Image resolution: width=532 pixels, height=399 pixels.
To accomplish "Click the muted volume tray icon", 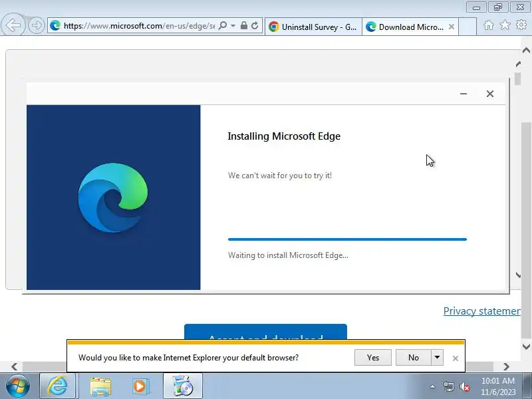I will (x=465, y=386).
